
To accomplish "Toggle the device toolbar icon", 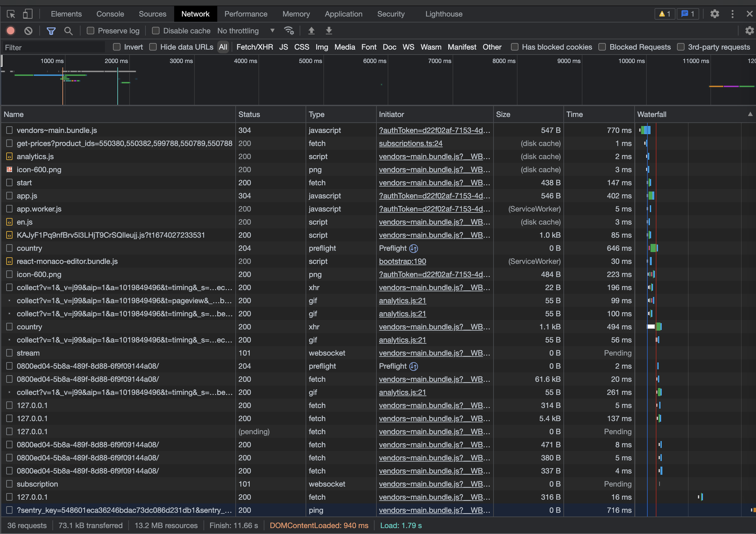I will (x=28, y=14).
